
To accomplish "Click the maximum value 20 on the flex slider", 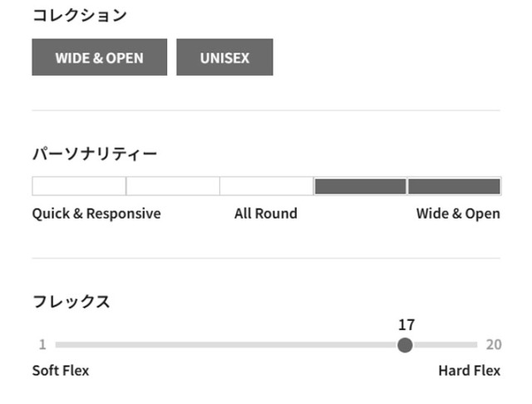I will [x=493, y=345].
